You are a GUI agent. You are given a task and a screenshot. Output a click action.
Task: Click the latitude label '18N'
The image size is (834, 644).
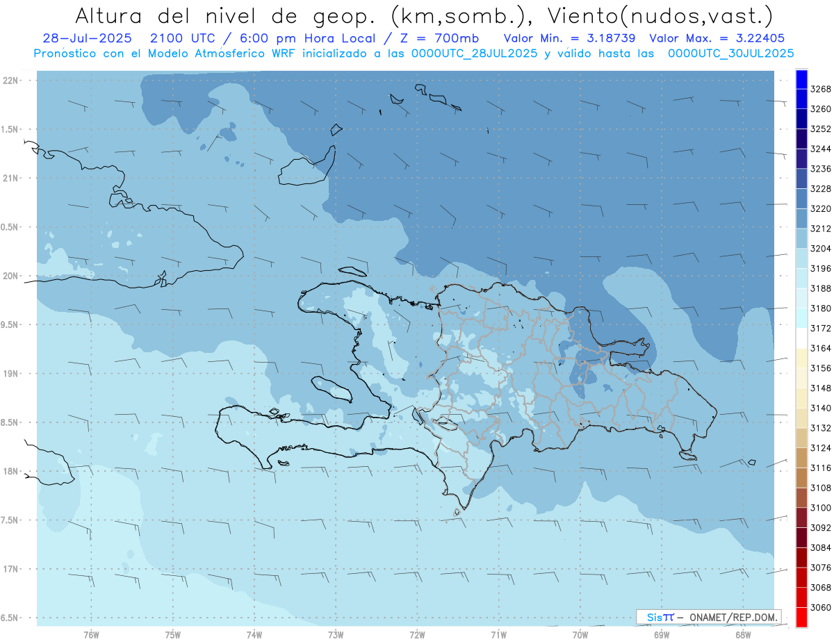pyautogui.click(x=10, y=471)
